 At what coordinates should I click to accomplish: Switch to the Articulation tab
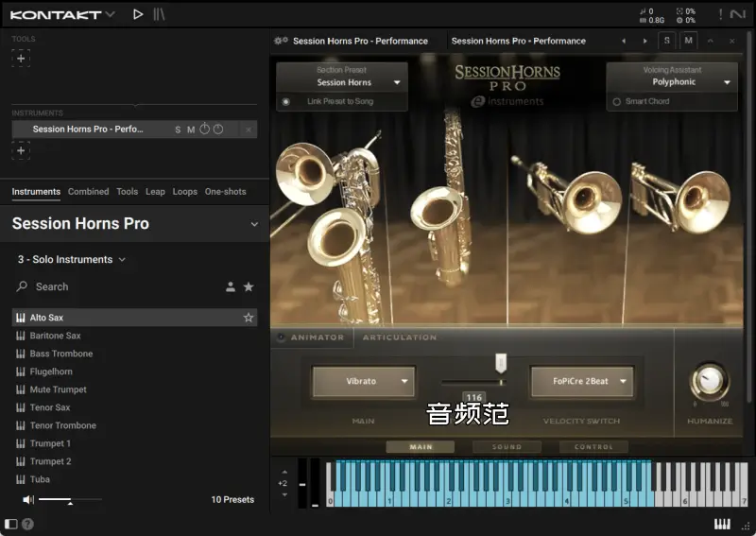point(400,337)
